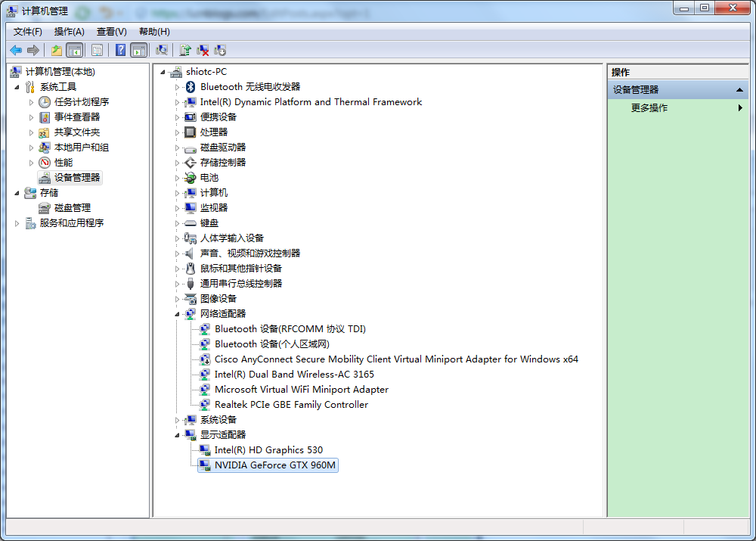Click the 图像设备 camera icon

point(191,299)
